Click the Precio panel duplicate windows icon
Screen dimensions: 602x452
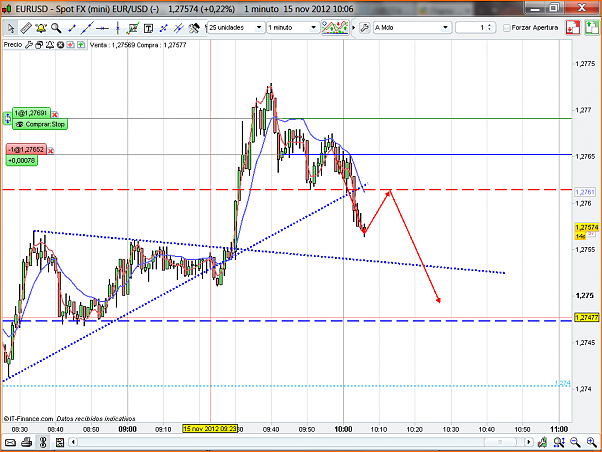click(39, 45)
